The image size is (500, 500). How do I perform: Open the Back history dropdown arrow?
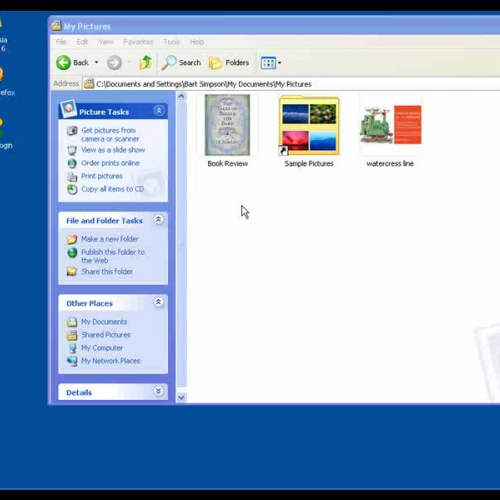coord(96,62)
